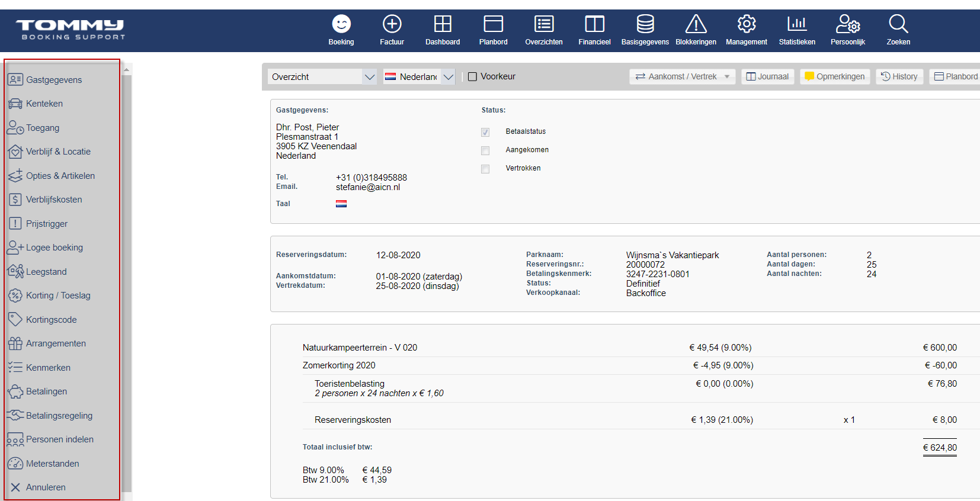Open the Management gear icon
This screenshot has width=980, height=501.
[747, 24]
